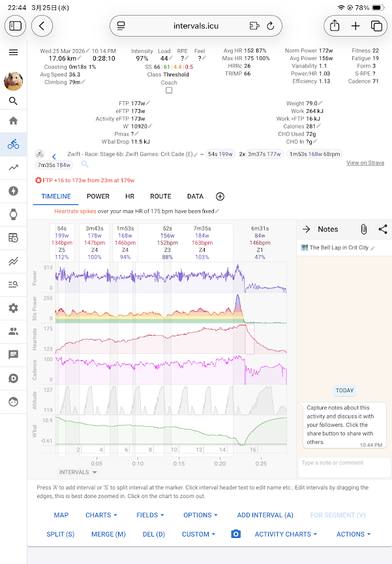Tick the Coach checkbox

point(169,90)
